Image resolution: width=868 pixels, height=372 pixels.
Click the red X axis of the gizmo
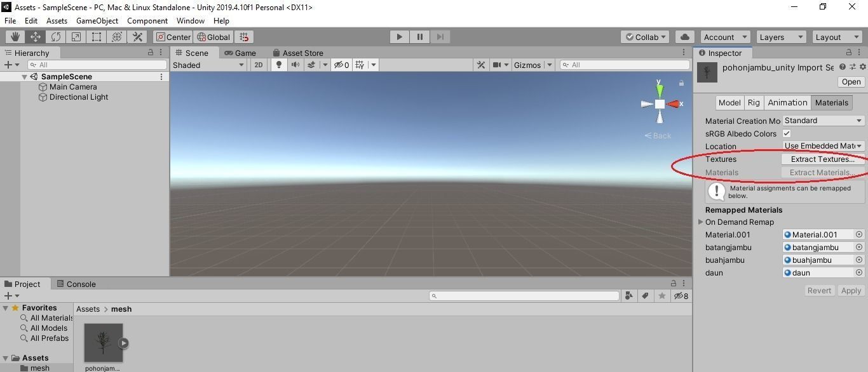click(x=674, y=103)
